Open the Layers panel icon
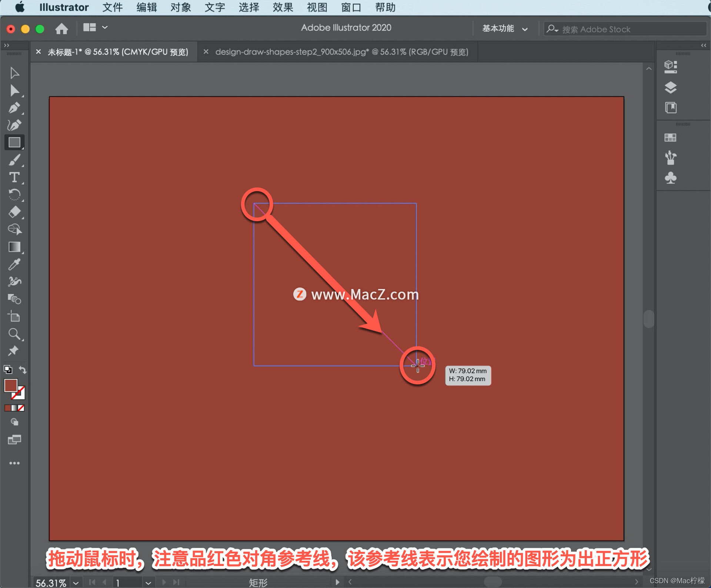 (670, 88)
